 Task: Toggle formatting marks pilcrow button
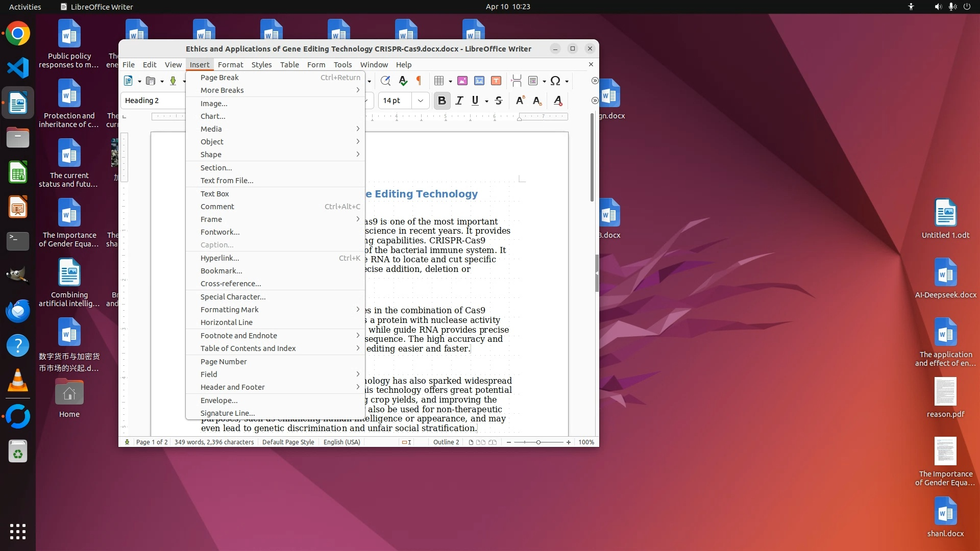click(419, 81)
